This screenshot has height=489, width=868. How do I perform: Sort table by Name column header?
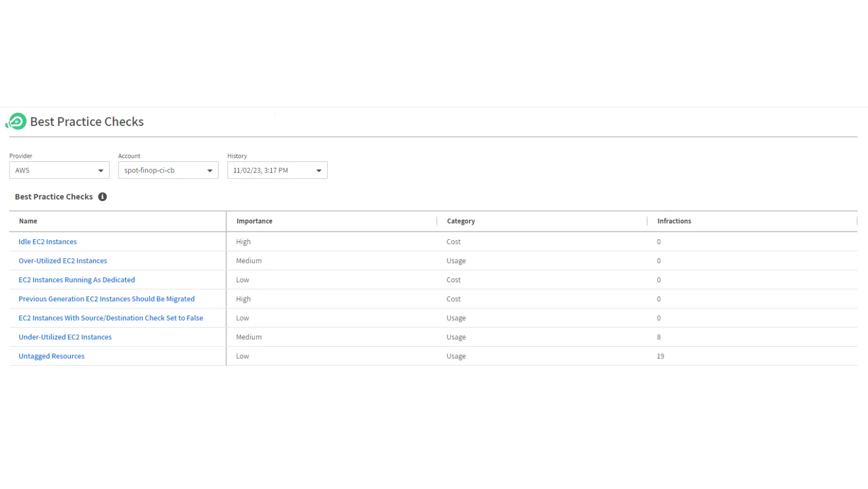tap(28, 221)
